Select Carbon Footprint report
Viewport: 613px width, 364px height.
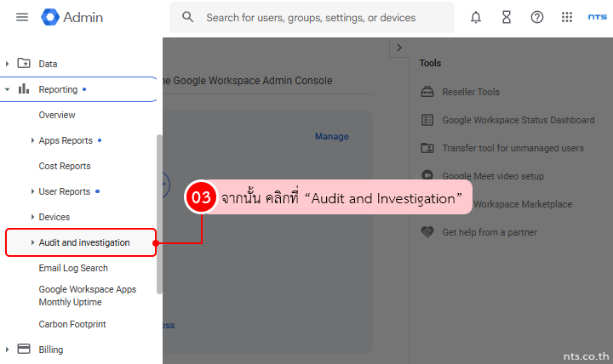[x=72, y=324]
